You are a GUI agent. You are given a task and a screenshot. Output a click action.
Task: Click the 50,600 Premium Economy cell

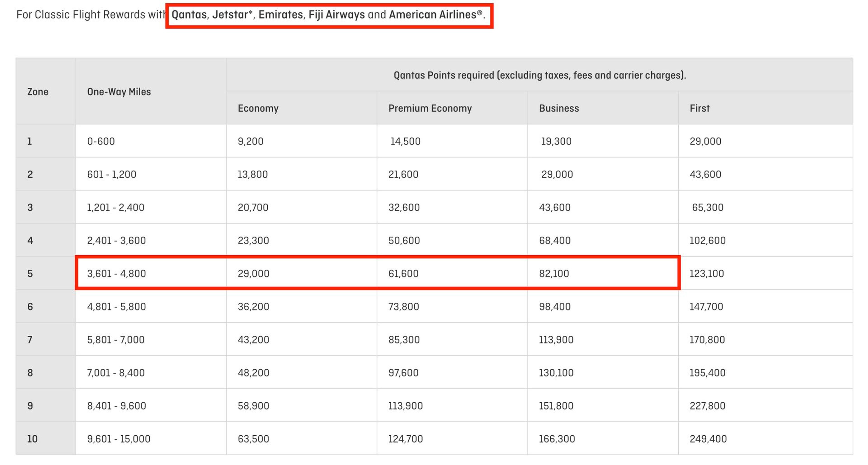(452, 240)
